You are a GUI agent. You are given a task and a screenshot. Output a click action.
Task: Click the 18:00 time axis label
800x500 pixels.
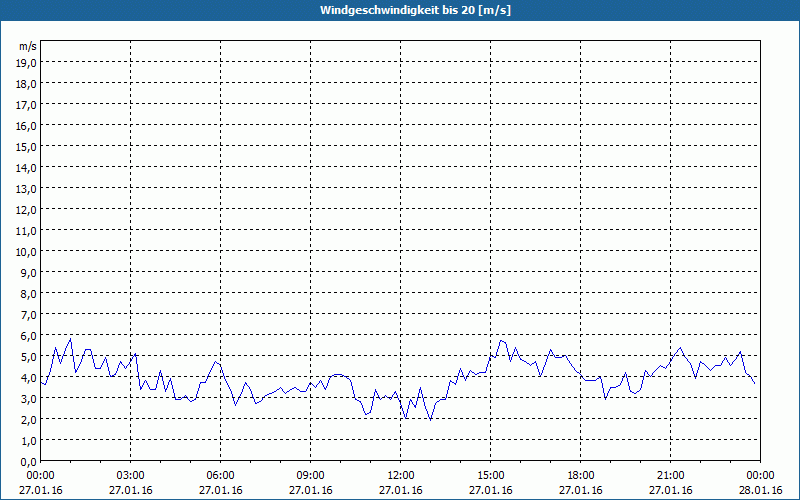(x=580, y=475)
